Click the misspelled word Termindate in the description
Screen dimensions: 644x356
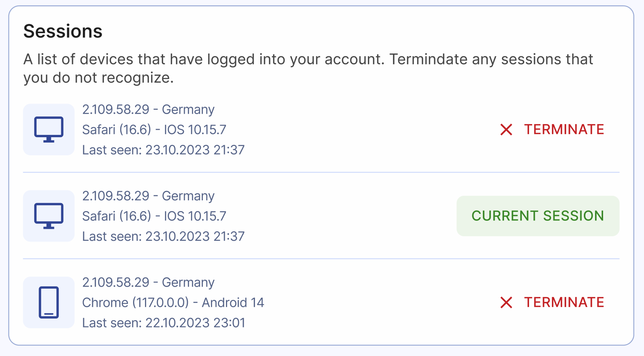pyautogui.click(x=428, y=59)
